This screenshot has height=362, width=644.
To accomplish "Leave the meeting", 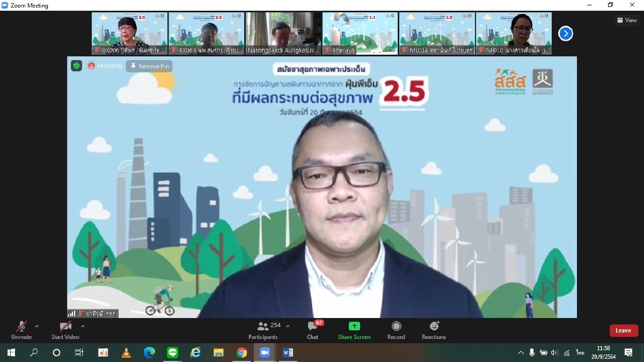I will tap(623, 330).
